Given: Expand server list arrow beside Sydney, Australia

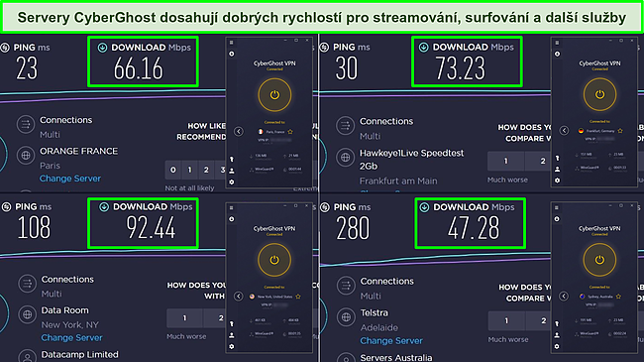Looking at the screenshot, I should pyautogui.click(x=564, y=297).
